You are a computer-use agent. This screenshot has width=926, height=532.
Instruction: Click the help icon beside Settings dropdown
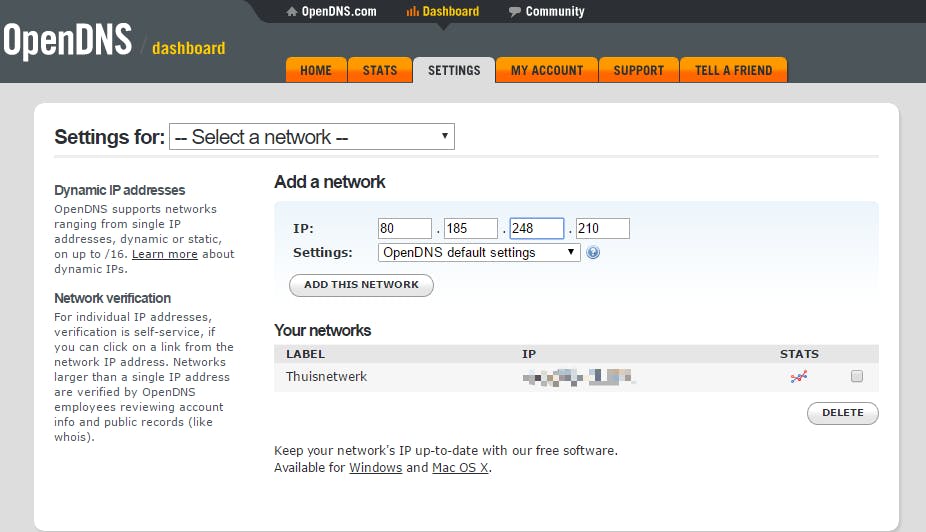[593, 253]
